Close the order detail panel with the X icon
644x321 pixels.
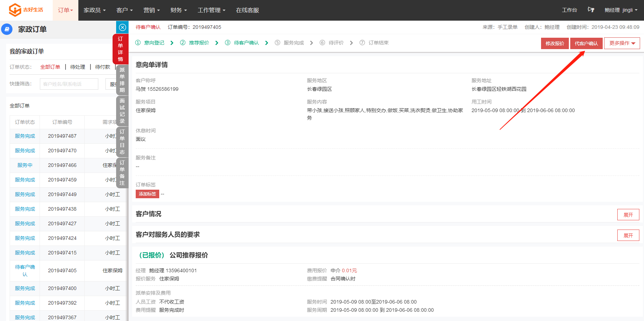tap(123, 27)
